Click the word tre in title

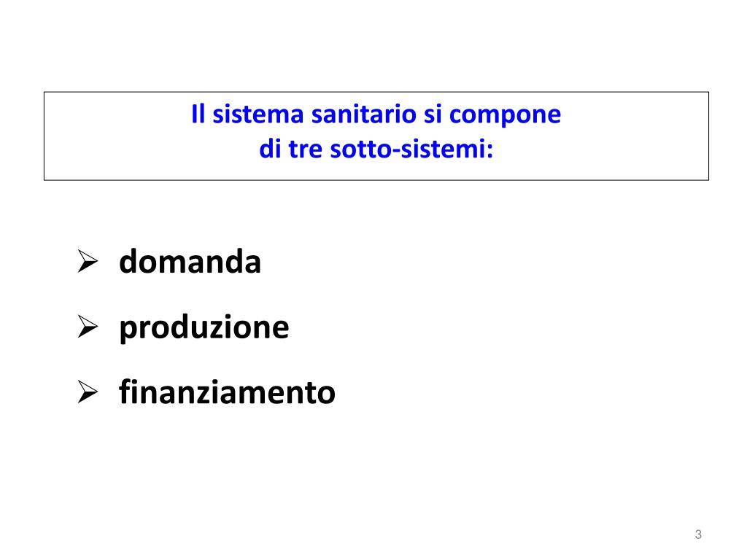coord(306,149)
